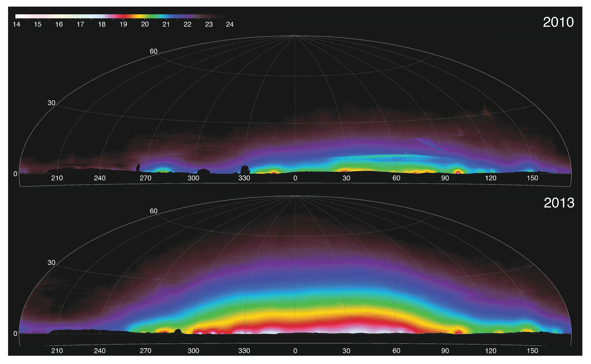
Task: Click the elevation 60 label in 2010 panel
Action: tap(154, 51)
